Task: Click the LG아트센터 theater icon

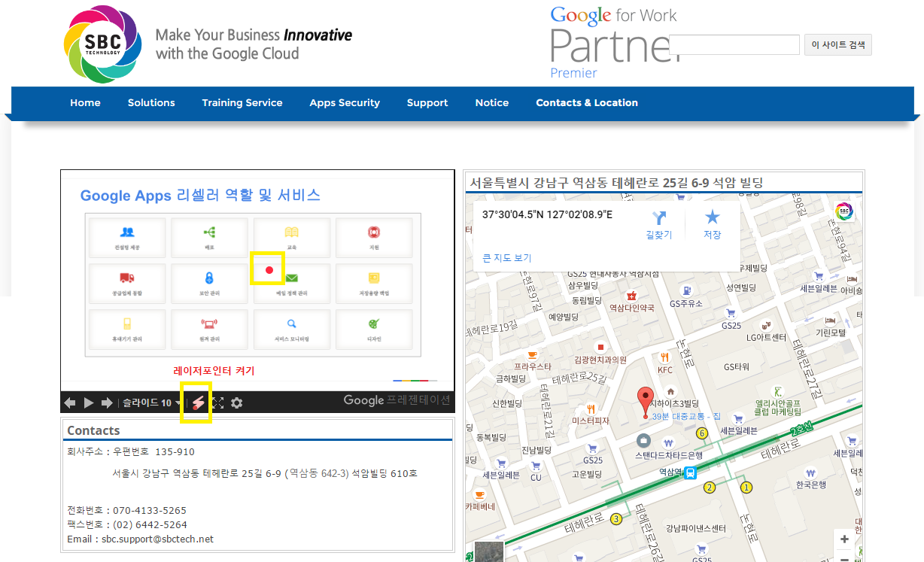Action: pos(766,326)
